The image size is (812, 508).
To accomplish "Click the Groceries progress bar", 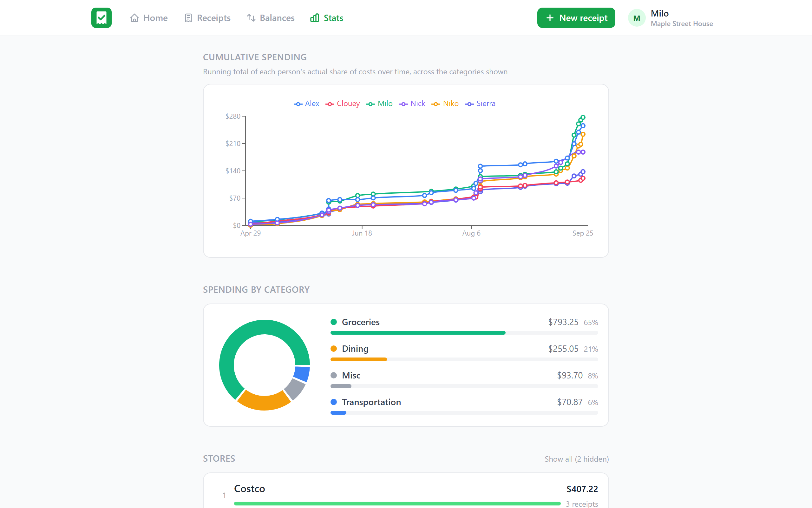I will pyautogui.click(x=464, y=333).
